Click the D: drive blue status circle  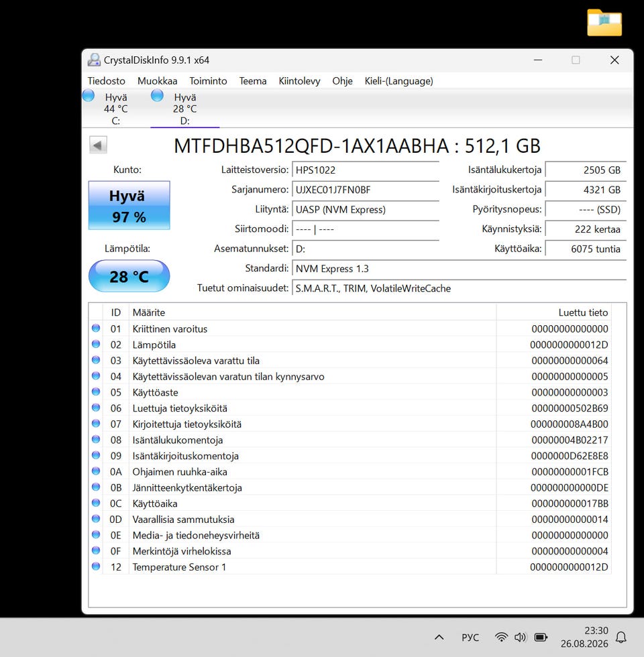157,95
